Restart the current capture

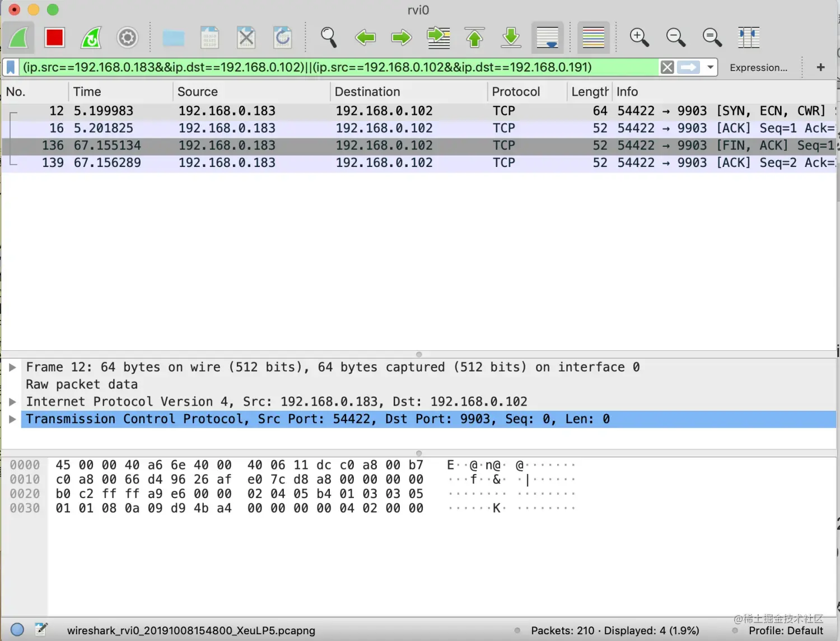tap(91, 38)
